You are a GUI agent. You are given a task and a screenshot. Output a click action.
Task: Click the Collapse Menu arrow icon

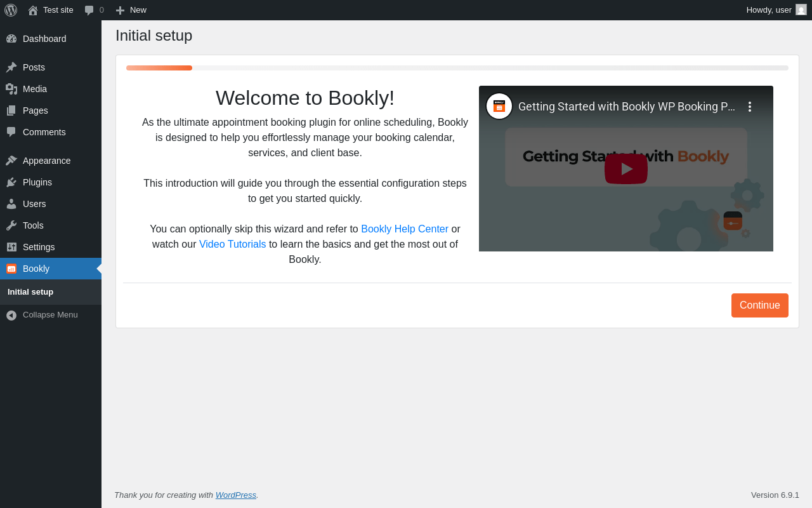(x=11, y=315)
